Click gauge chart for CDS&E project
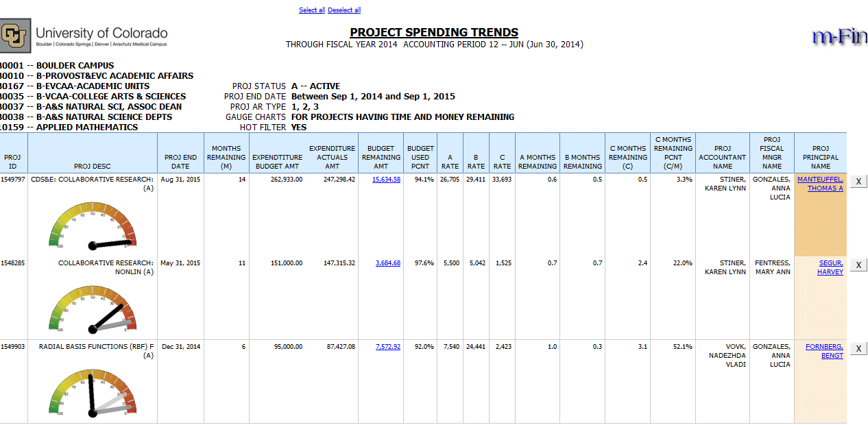Image resolution: width=868 pixels, height=425 pixels. click(93, 225)
